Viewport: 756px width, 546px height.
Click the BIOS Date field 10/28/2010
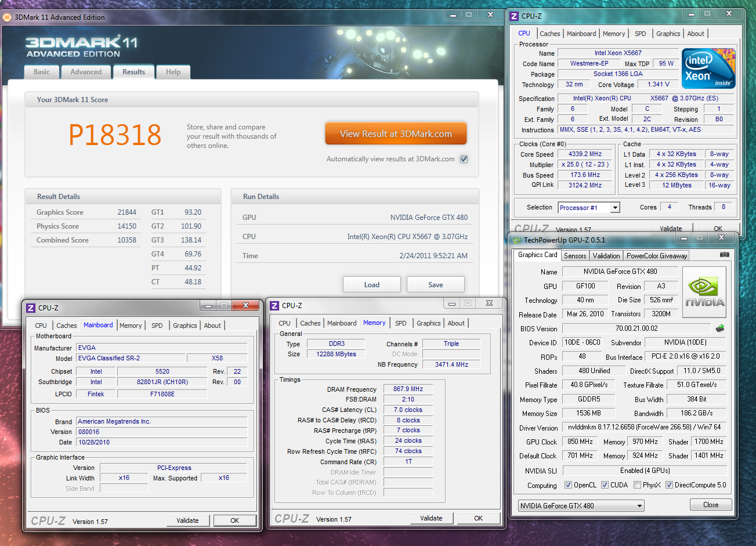click(162, 442)
